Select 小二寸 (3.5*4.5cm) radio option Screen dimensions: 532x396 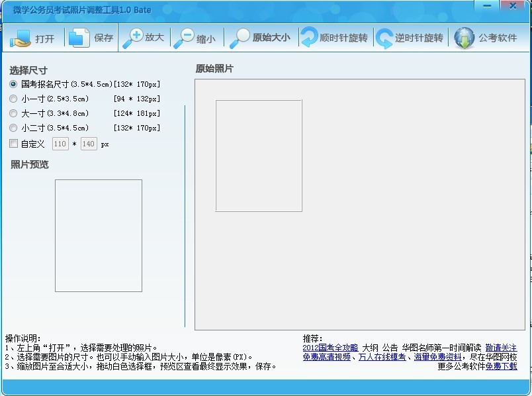[x=13, y=128]
